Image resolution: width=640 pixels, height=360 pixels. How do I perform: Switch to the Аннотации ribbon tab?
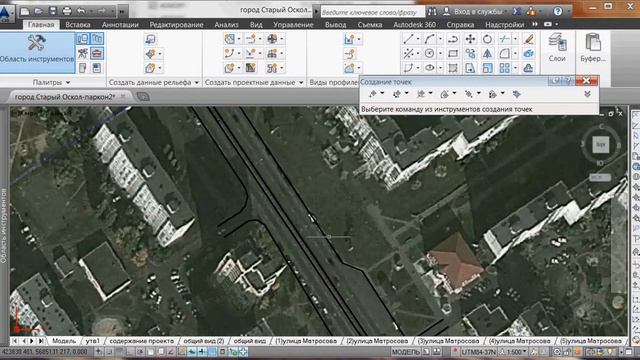[120, 24]
